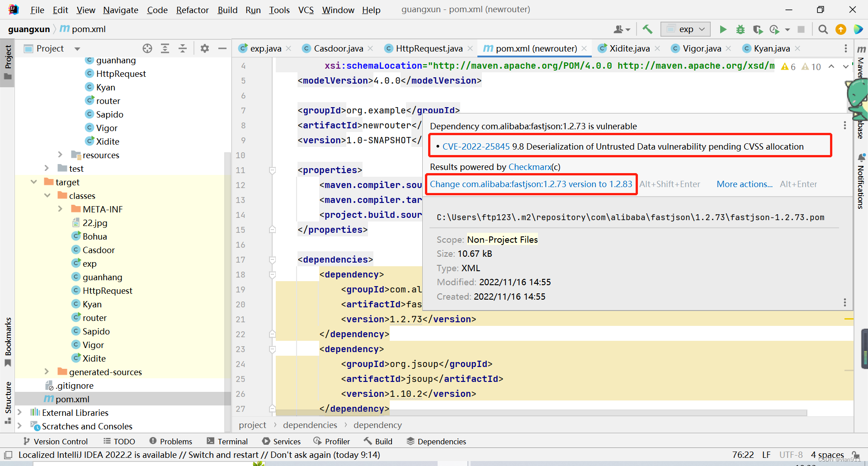Switch to Casdoor.java editor tab
This screenshot has height=466, width=868.
(337, 48)
